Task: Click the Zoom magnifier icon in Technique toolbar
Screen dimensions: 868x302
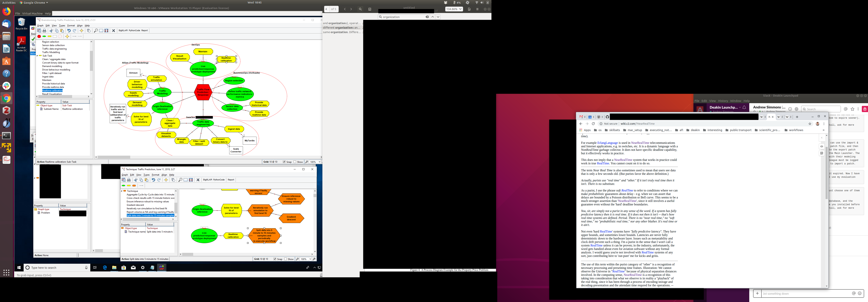Action: [x=180, y=180]
